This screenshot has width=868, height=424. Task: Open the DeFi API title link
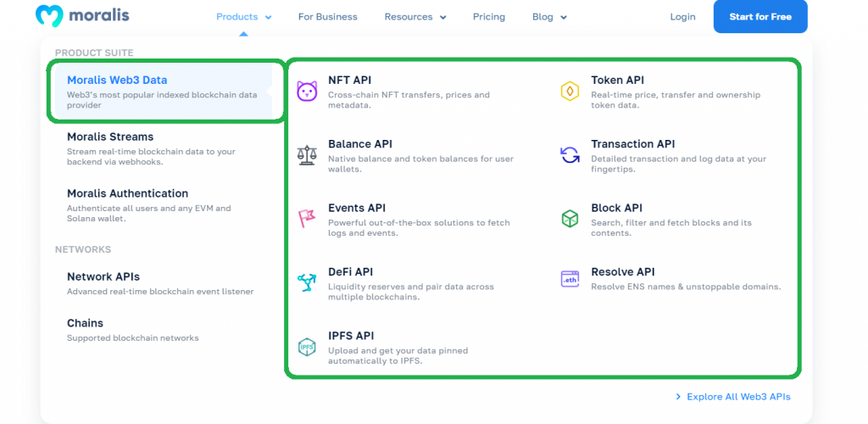350,271
